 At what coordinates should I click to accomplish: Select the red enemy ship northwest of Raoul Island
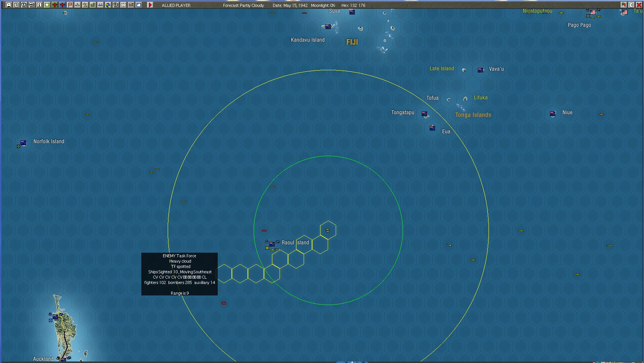point(264,231)
